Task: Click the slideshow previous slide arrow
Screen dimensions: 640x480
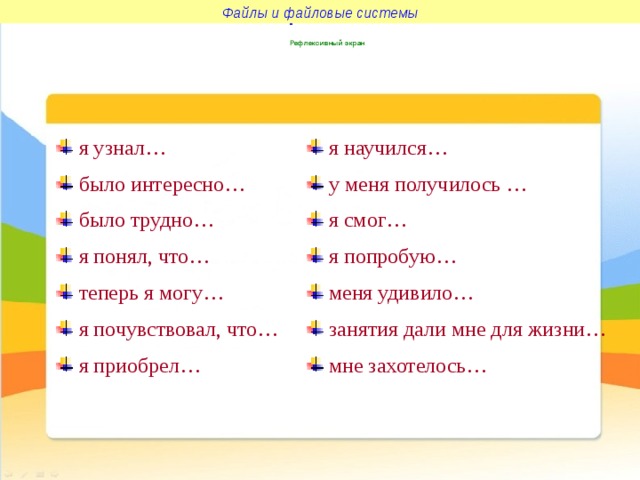Action: click(9, 475)
